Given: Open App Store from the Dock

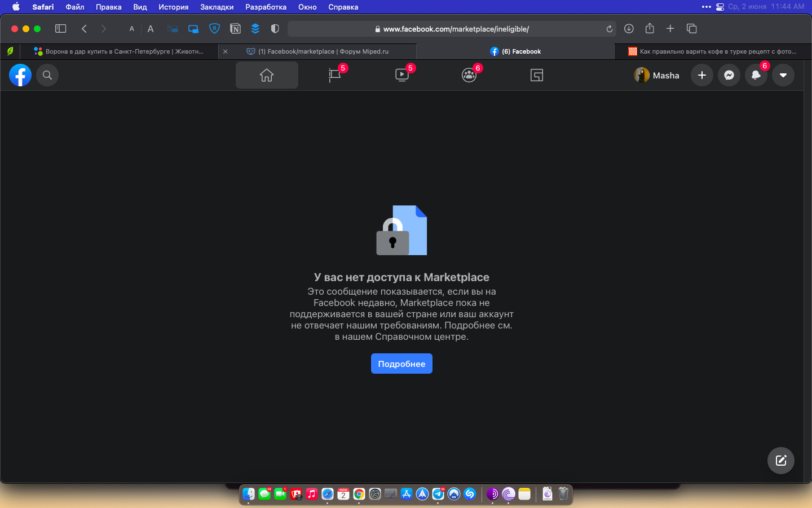Looking at the screenshot, I should pos(407,494).
